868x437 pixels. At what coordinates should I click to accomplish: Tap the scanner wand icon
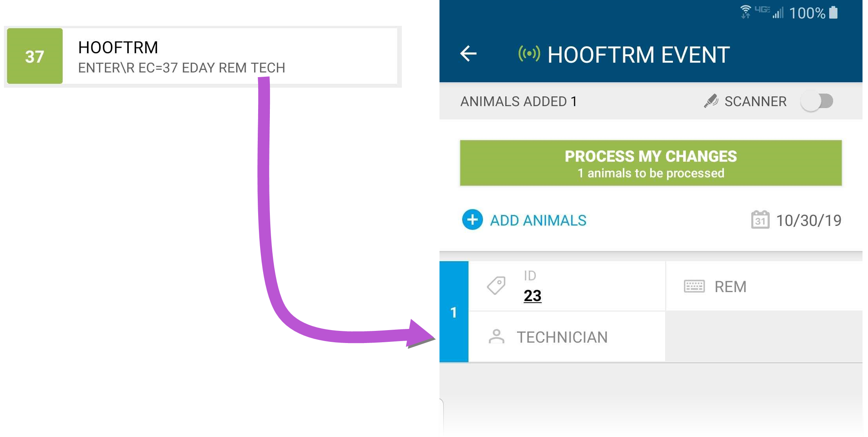click(711, 101)
